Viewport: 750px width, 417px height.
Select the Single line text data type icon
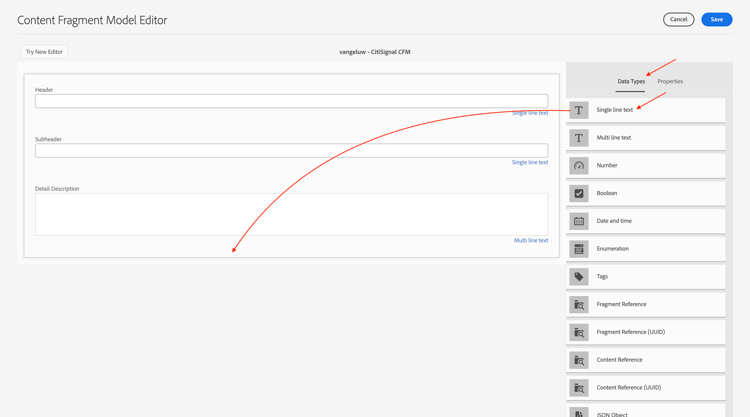point(579,110)
